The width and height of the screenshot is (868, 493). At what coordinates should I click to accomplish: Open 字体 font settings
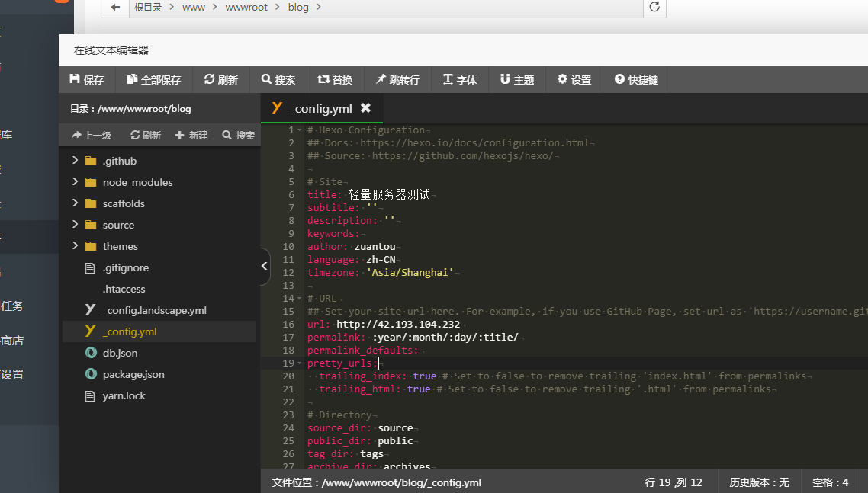pos(460,80)
